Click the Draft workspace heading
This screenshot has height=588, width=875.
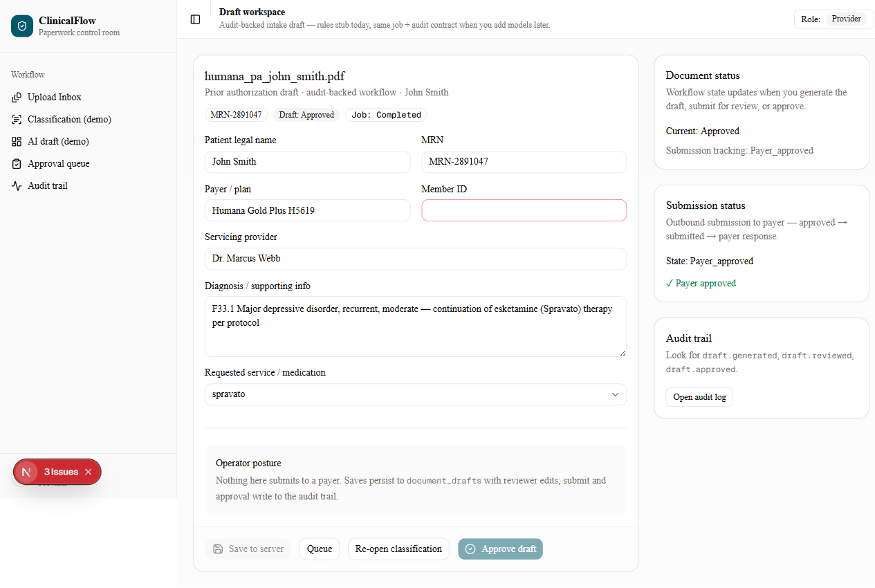pyautogui.click(x=252, y=12)
